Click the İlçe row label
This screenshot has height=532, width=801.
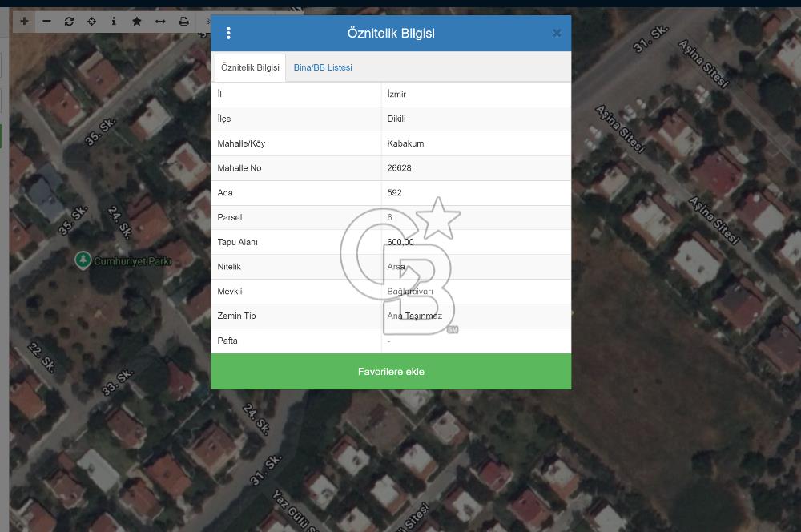pyautogui.click(x=224, y=119)
